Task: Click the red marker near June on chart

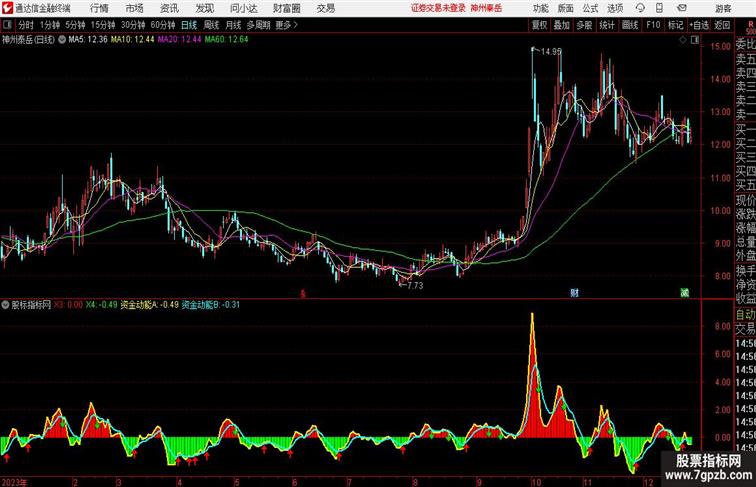Action: [303, 294]
